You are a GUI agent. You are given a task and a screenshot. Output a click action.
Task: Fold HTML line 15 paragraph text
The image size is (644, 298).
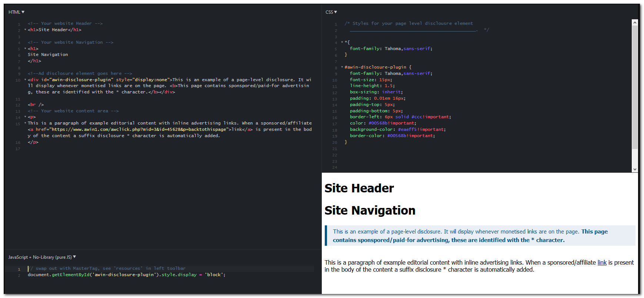(25, 123)
